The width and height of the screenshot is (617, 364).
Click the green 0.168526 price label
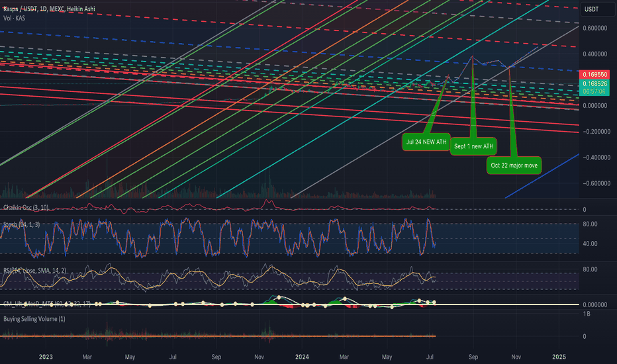click(x=594, y=83)
